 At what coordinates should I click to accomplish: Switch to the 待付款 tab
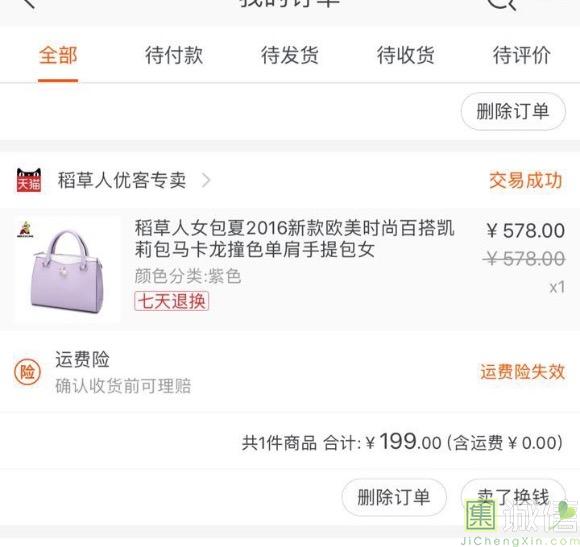pyautogui.click(x=174, y=55)
